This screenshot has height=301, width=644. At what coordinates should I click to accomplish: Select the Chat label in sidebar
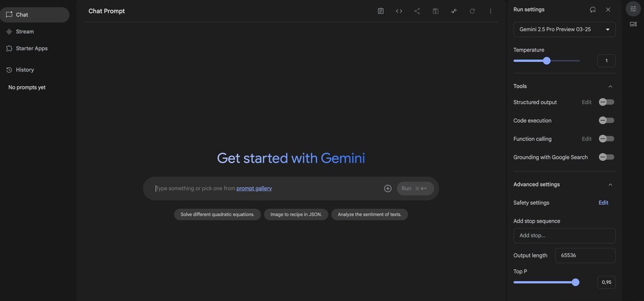pyautogui.click(x=22, y=15)
